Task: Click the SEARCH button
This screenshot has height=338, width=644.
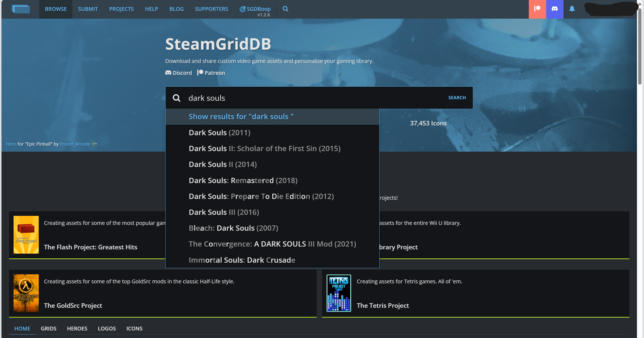Action: (457, 98)
